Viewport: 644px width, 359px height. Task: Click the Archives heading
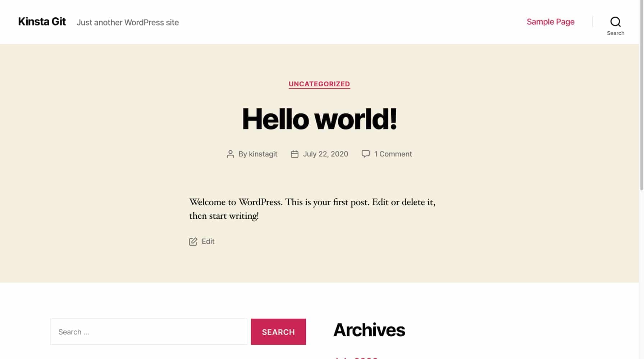point(369,330)
